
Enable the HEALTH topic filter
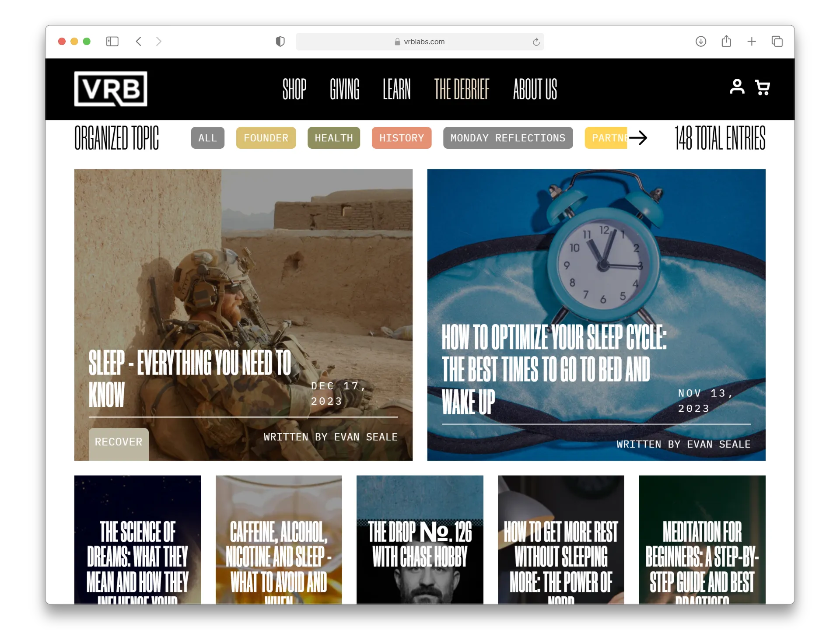point(333,138)
